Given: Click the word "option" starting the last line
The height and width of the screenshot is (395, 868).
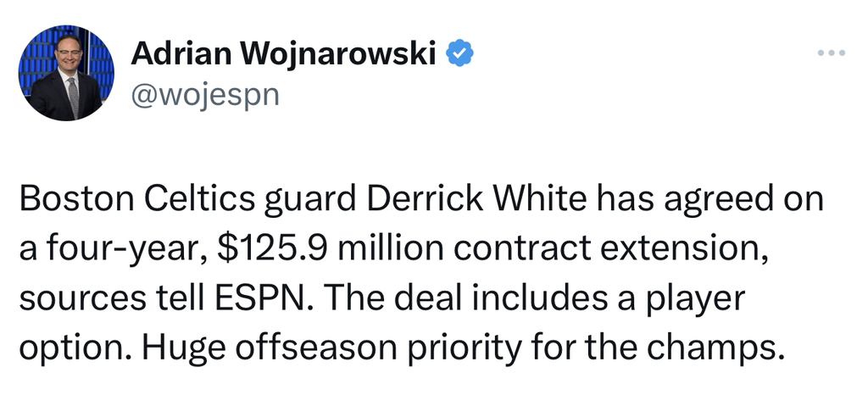Looking at the screenshot, I should coord(67,348).
